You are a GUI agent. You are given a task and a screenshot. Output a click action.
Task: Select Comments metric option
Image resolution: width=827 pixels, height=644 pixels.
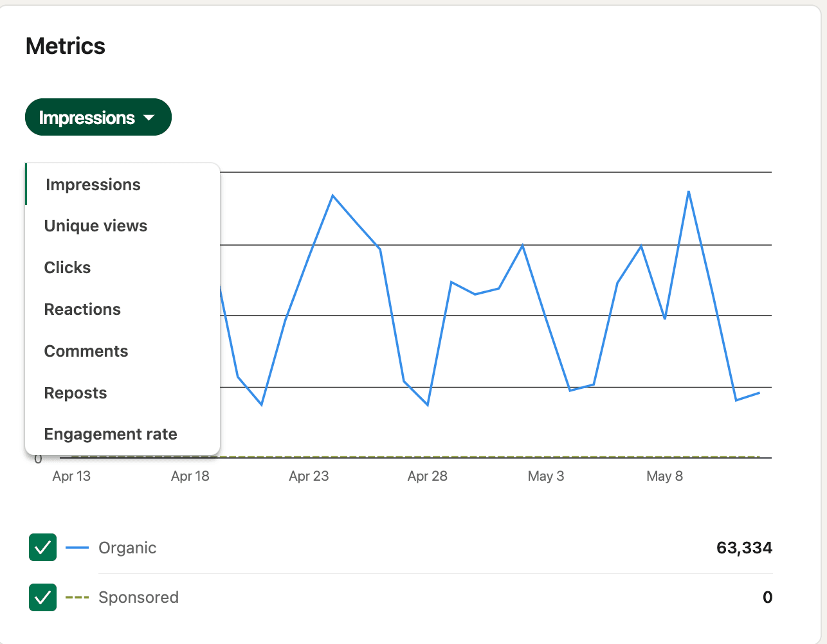click(86, 351)
